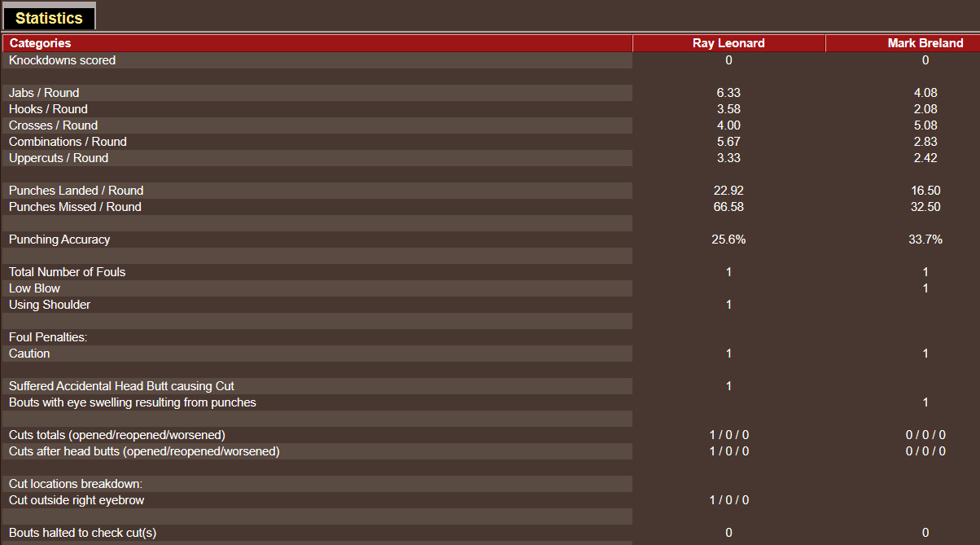Select Ray Leonard's jabs value 6.33
Viewport: 980px width, 545px height.
pos(728,93)
